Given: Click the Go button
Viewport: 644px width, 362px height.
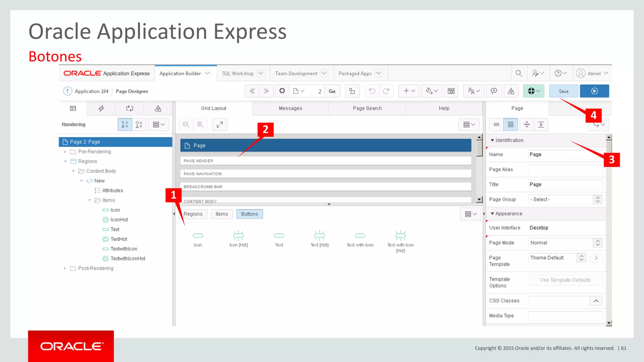Looking at the screenshot, I should tap(332, 91).
